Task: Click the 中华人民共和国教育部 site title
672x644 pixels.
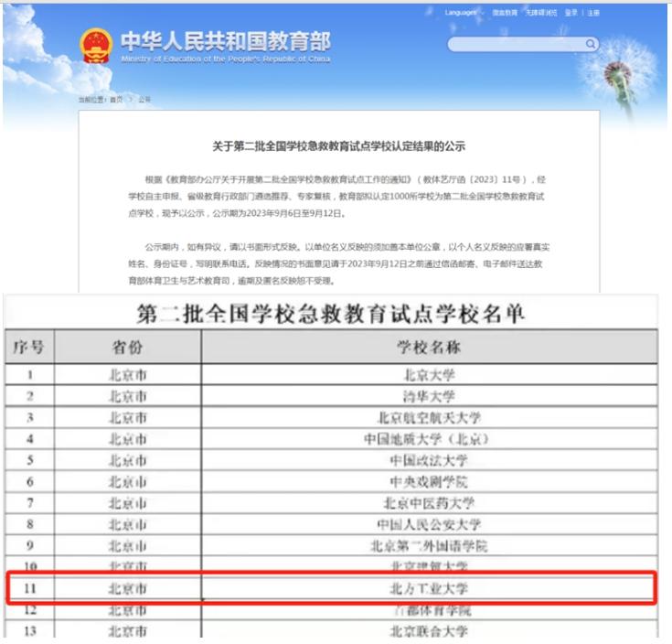Action: point(226,41)
